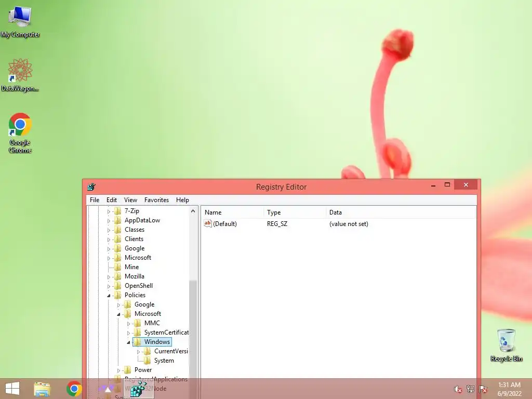
Task: Select the (Default) value name
Action: [x=224, y=223]
